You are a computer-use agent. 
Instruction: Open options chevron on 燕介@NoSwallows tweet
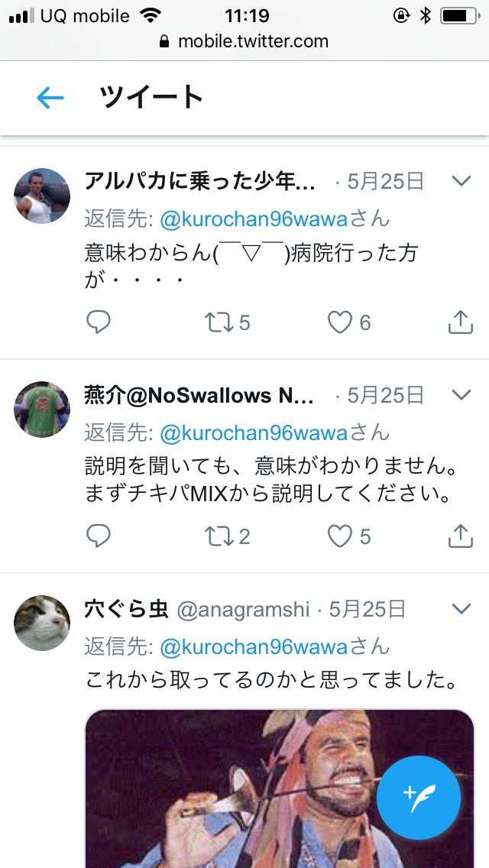(x=461, y=394)
